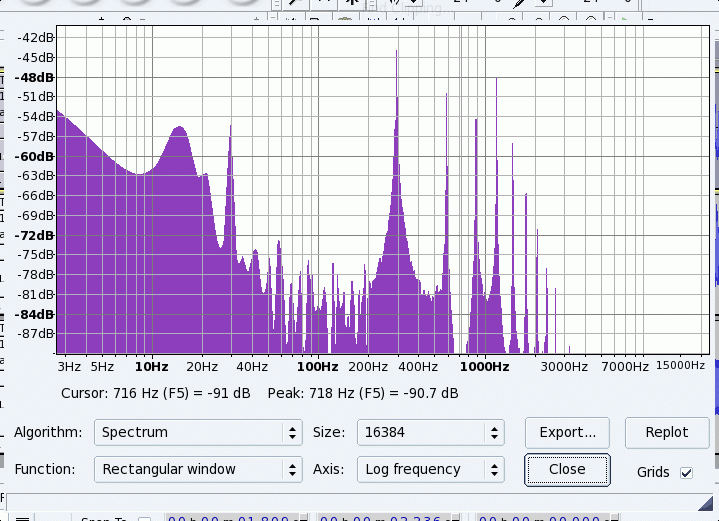Open the Algorithm dropdown showing Spectrum
Image resolution: width=719 pixels, height=521 pixels.
point(198,433)
